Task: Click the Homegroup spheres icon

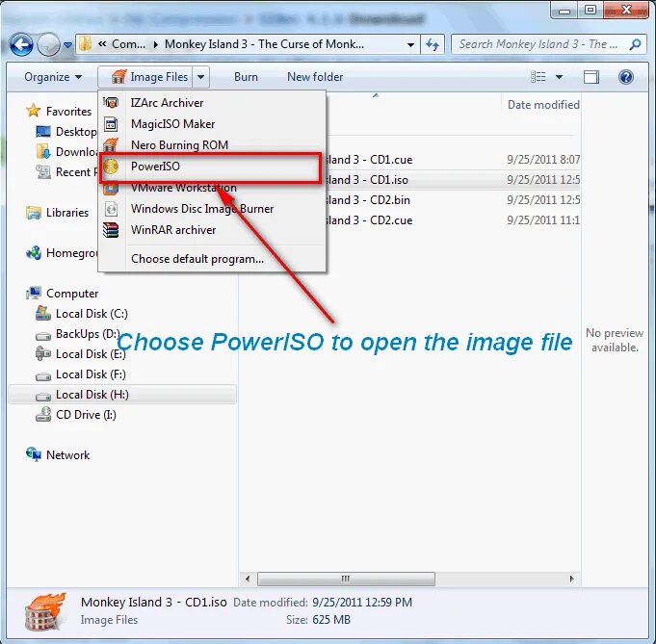Action: click(33, 252)
